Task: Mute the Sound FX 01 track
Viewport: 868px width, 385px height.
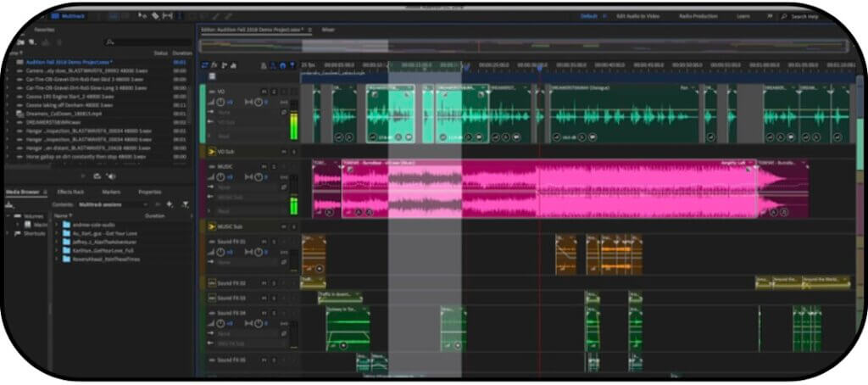Action: coord(264,242)
